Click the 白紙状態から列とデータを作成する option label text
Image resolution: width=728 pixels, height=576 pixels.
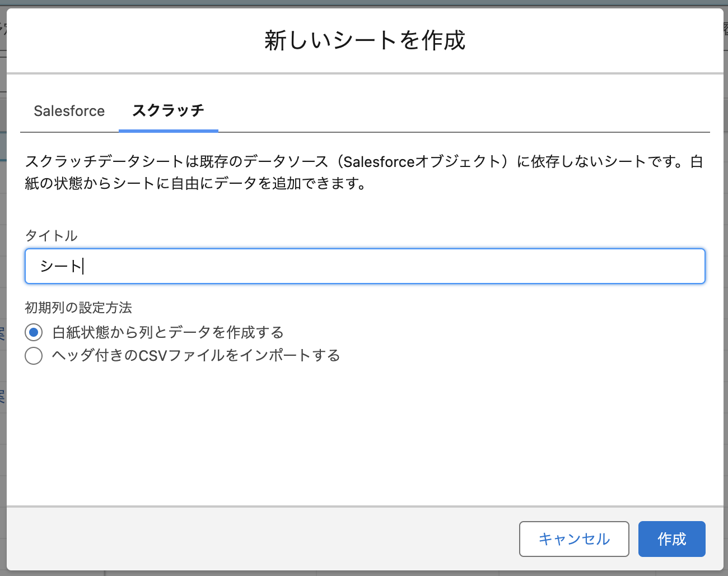coord(168,332)
